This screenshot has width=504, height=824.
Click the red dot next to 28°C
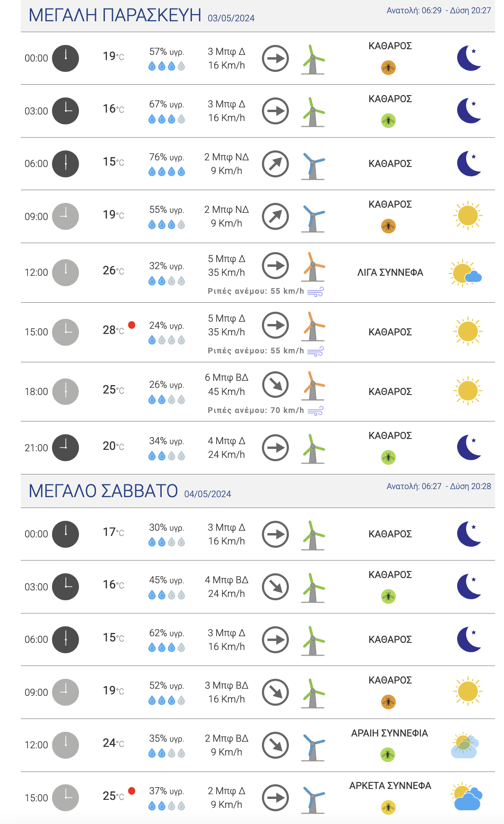[x=132, y=325]
